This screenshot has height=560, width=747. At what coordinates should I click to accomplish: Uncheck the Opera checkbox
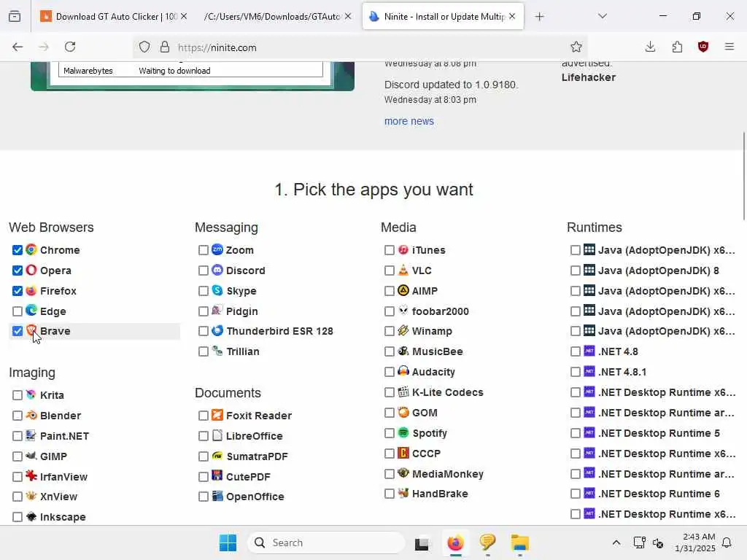coord(18,271)
